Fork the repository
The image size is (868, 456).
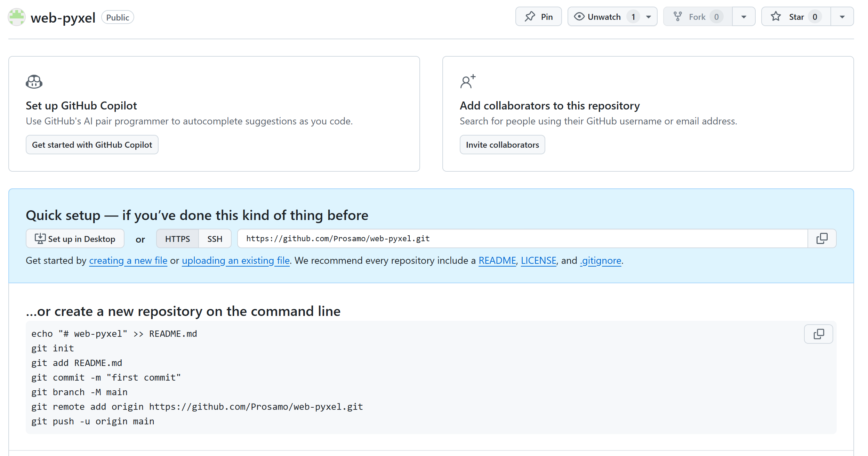[697, 17]
